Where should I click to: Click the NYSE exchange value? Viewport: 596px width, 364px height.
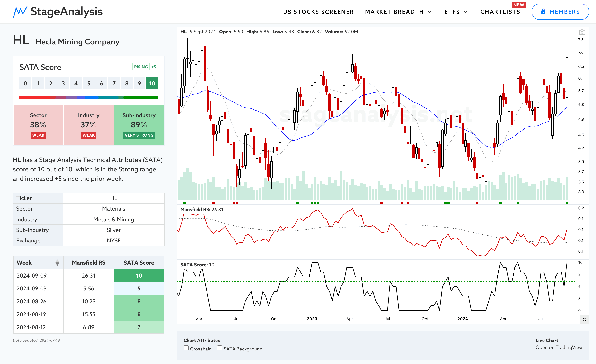[x=114, y=241]
